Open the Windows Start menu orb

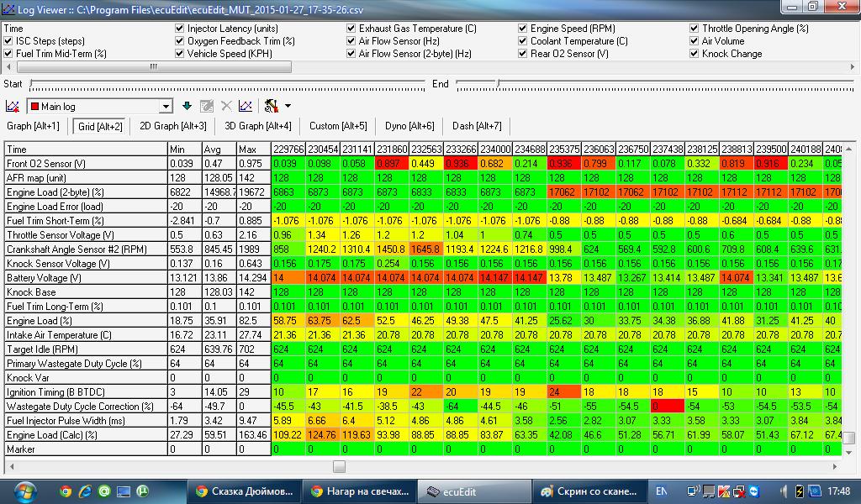[x=24, y=491]
